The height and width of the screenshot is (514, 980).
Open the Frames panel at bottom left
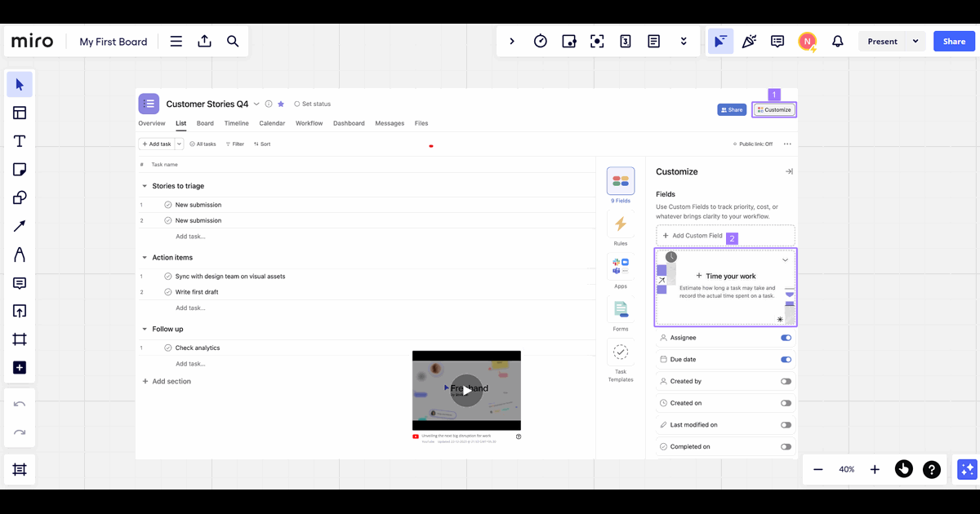[x=20, y=469]
